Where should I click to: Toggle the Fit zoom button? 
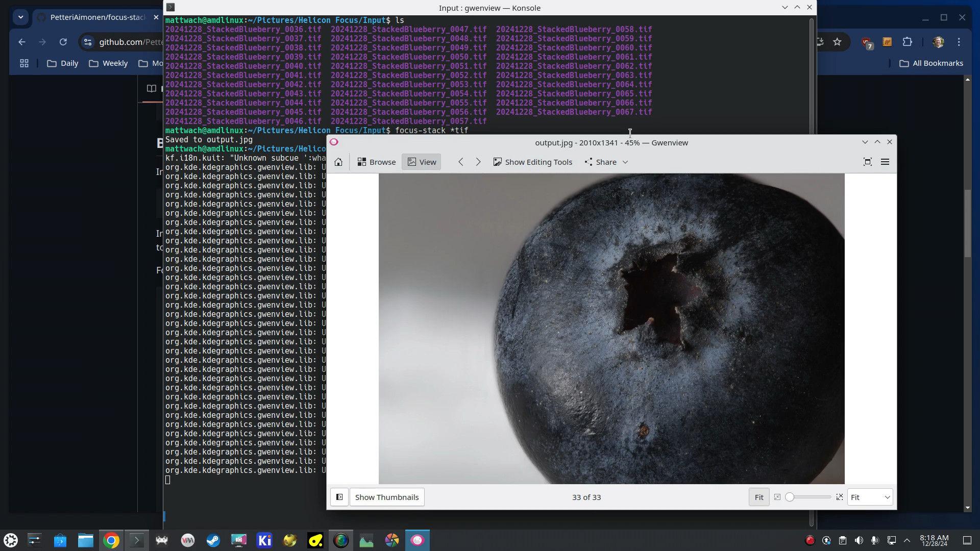[x=759, y=497]
